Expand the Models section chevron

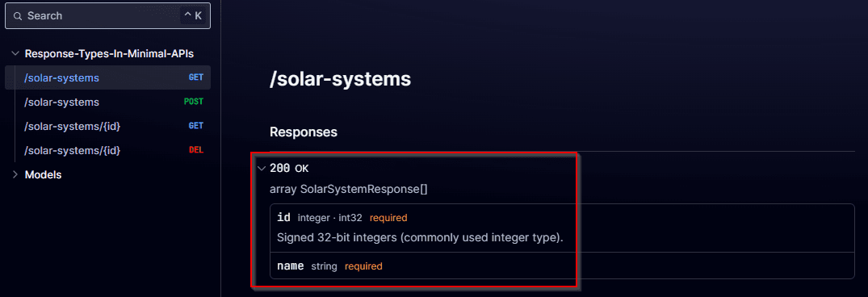(x=15, y=175)
